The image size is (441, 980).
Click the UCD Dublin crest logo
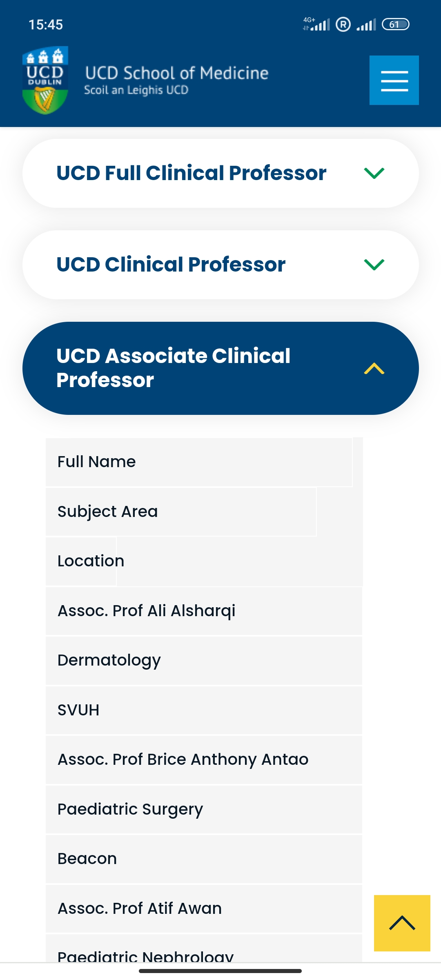[45, 80]
